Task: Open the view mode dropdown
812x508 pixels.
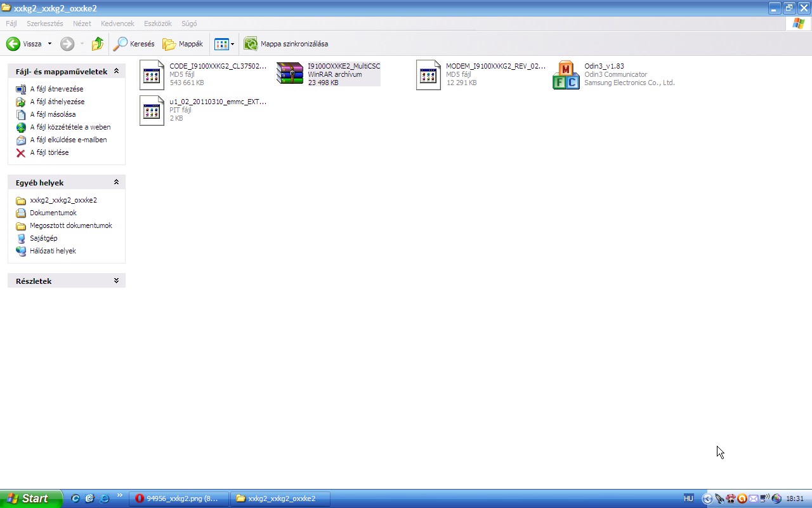Action: click(x=224, y=44)
